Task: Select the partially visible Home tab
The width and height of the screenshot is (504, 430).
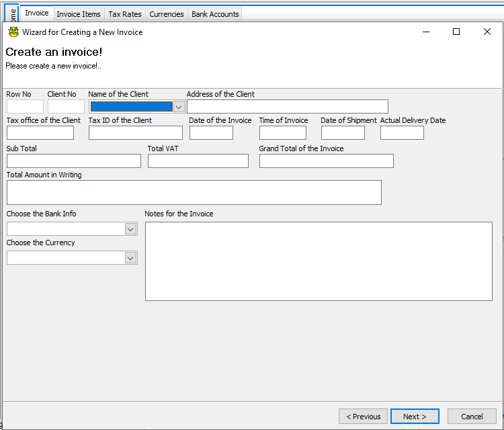Action: (x=13, y=15)
